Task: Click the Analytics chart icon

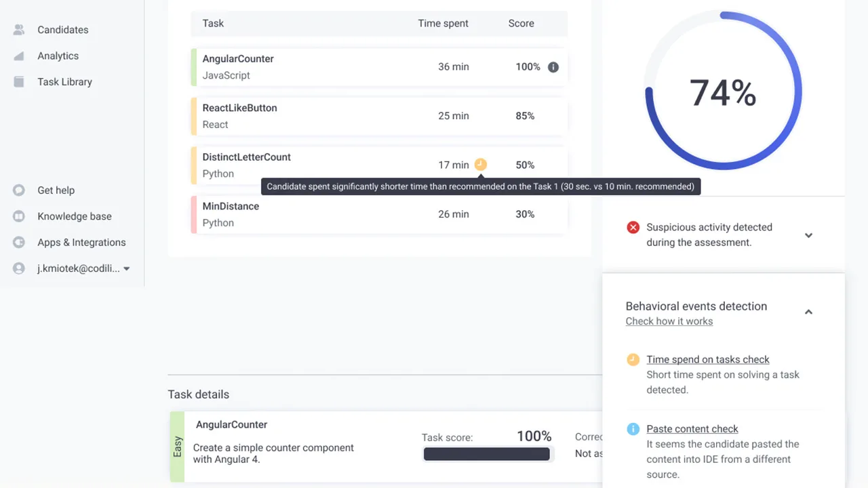Action: [19, 56]
